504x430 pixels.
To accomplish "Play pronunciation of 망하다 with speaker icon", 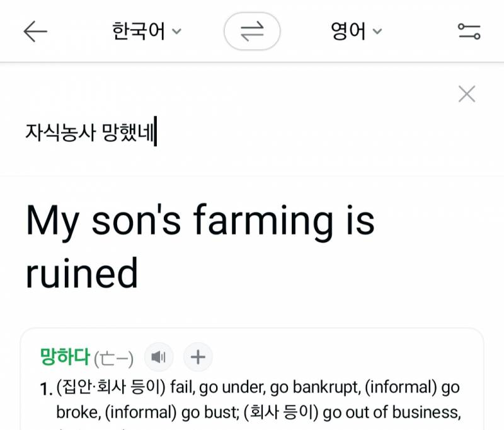I will (x=159, y=357).
